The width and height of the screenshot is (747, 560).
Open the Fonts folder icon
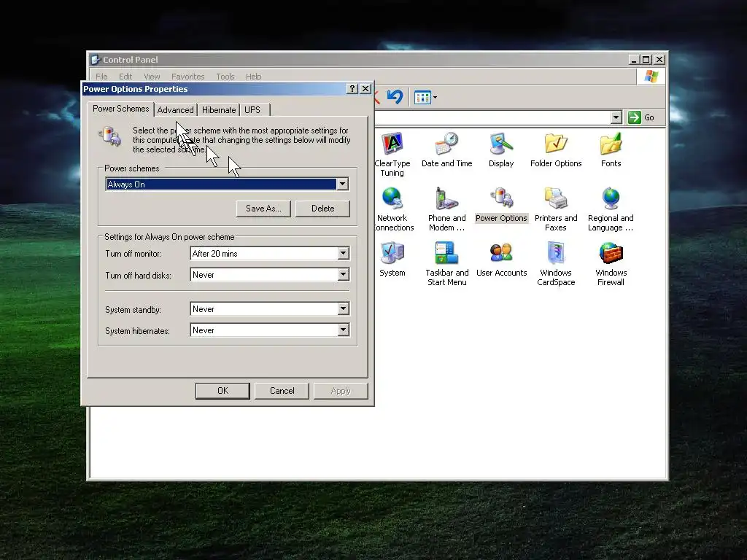click(611, 144)
